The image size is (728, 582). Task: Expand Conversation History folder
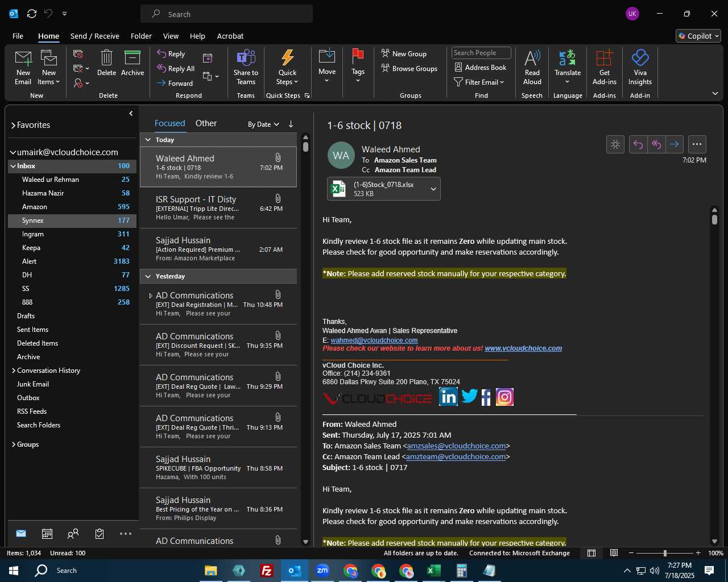pyautogui.click(x=14, y=371)
